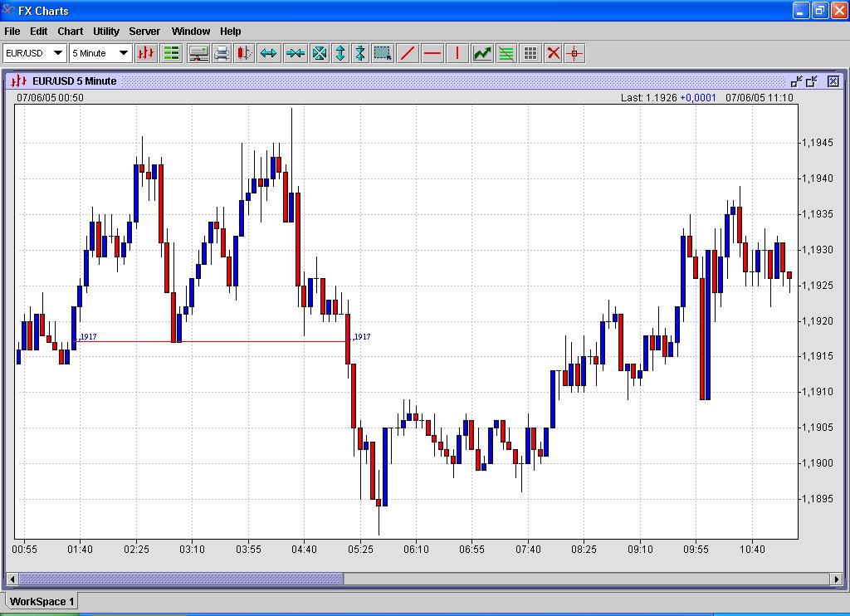The image size is (850, 616).
Task: Click the Last: 1.1926 price readout
Action: pos(649,98)
